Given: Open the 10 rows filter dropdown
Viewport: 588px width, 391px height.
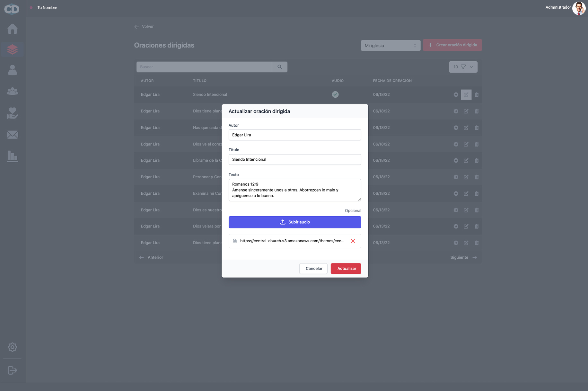Looking at the screenshot, I should [x=463, y=67].
